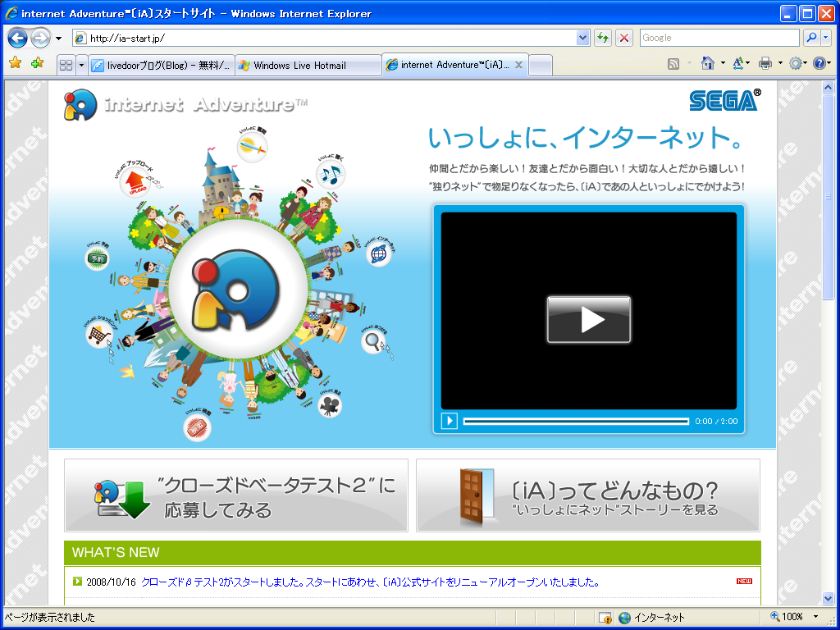Open the Quick Tabs grid icon
The width and height of the screenshot is (840, 630).
[66, 66]
